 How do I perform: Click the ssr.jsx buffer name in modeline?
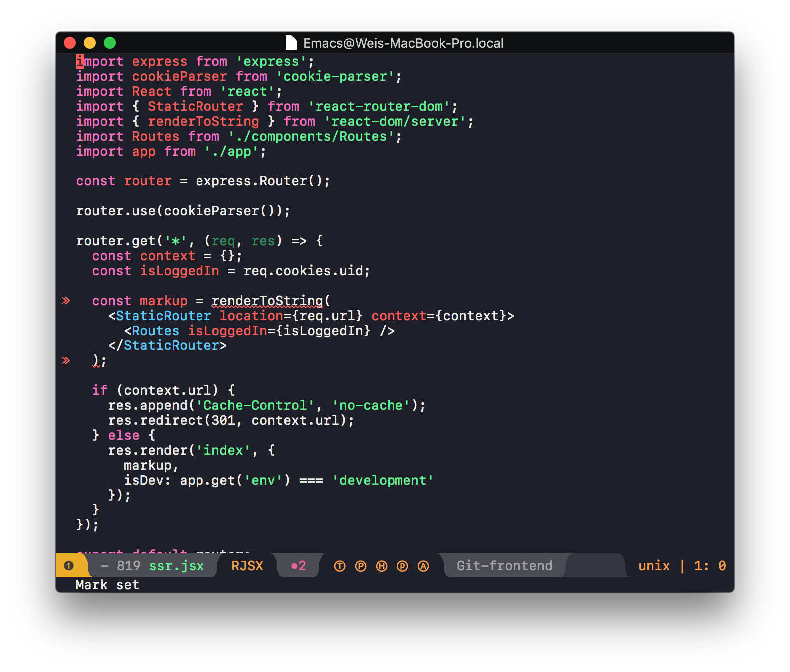tap(177, 566)
